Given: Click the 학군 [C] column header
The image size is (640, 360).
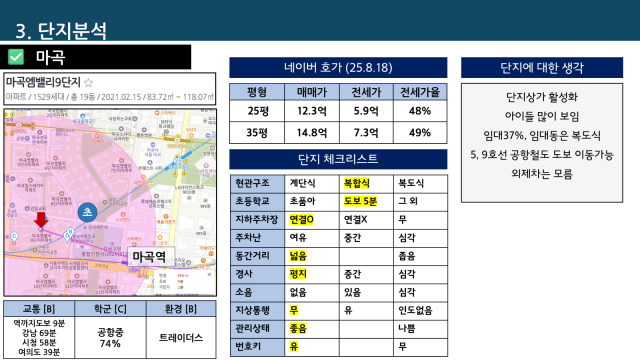Looking at the screenshot, I should click(110, 309).
